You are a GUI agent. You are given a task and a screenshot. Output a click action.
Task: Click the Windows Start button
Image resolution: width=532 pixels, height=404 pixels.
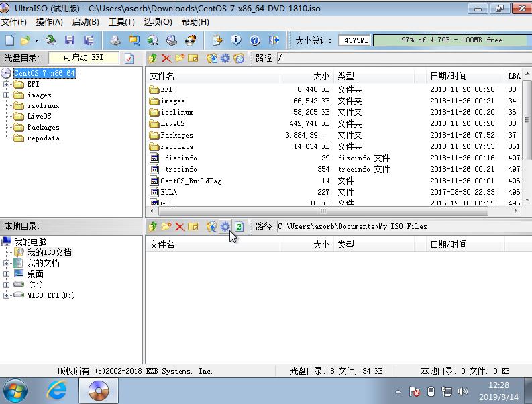[x=15, y=391]
